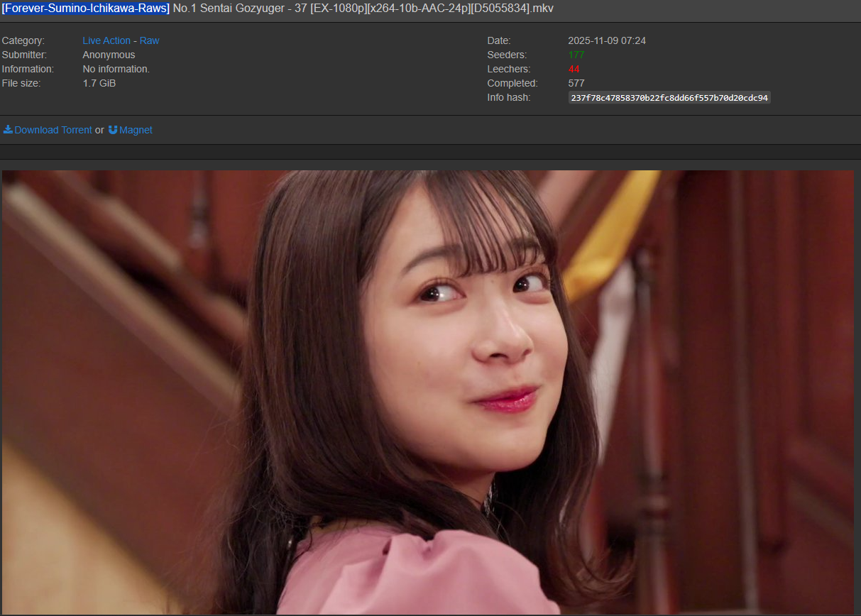
Task: Click the Completed: label
Action: (x=512, y=83)
